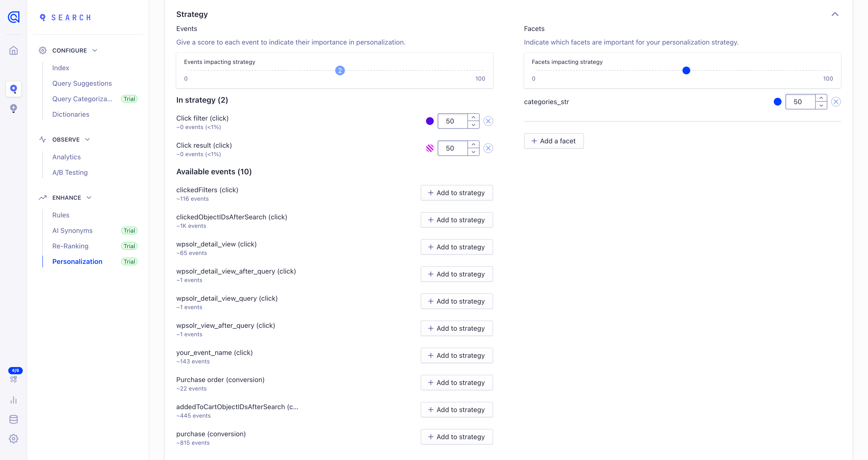Collapse the Strategy section chevron

pyautogui.click(x=835, y=14)
